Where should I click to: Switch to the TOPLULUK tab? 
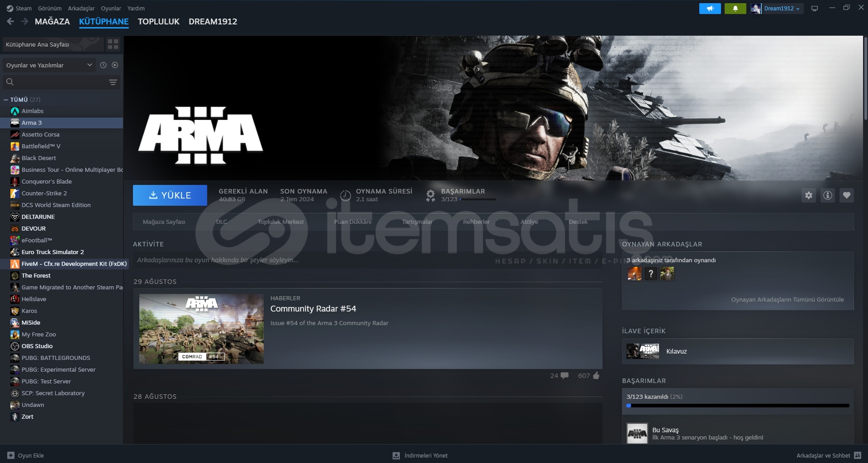(159, 21)
